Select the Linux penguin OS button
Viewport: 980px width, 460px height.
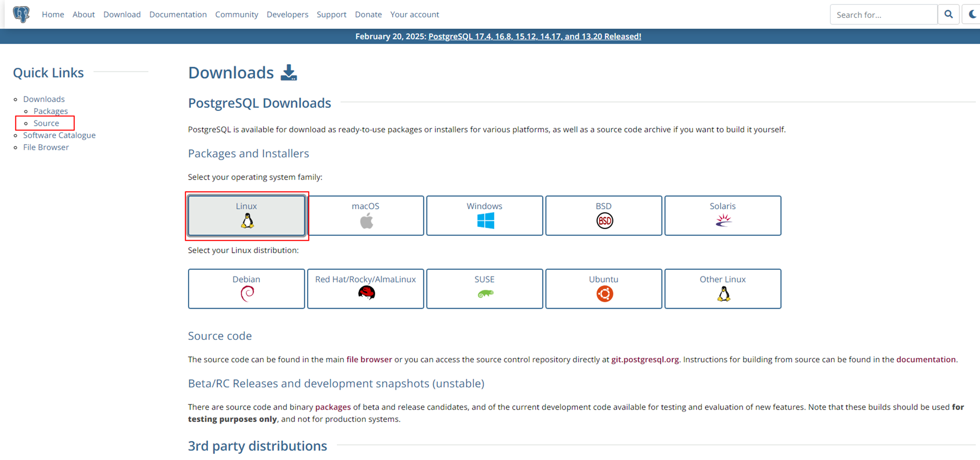tap(246, 215)
